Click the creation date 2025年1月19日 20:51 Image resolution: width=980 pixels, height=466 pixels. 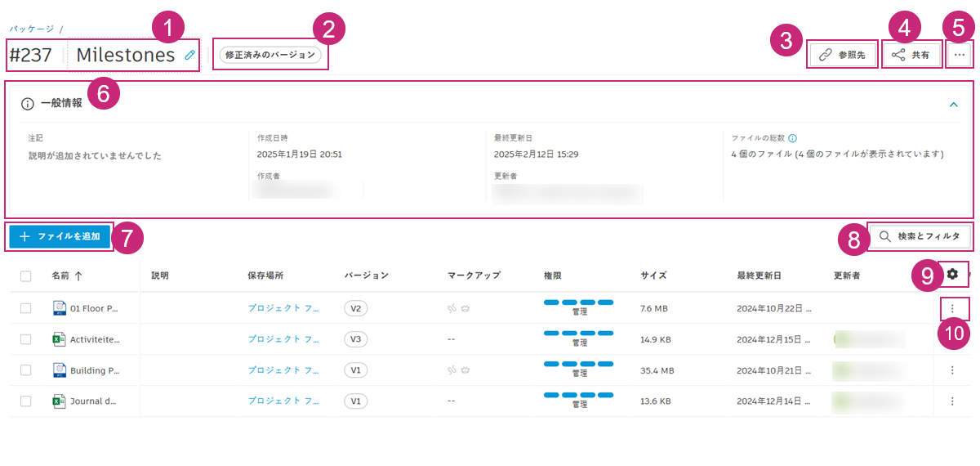(300, 155)
